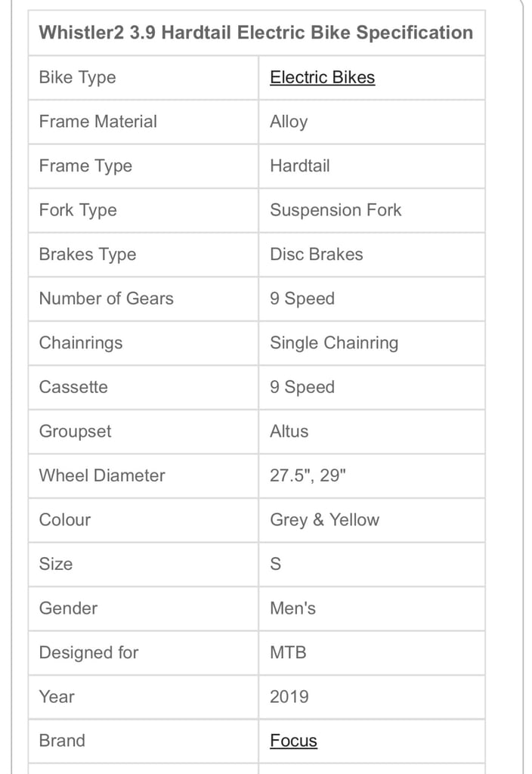Select the Suspension Fork value cell

click(372, 210)
